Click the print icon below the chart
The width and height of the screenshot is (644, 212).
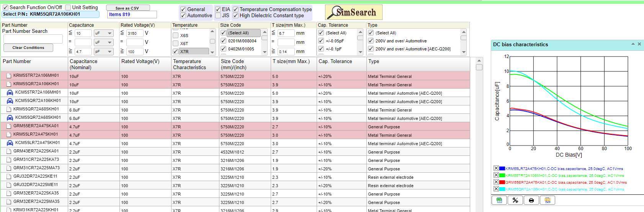click(531, 200)
